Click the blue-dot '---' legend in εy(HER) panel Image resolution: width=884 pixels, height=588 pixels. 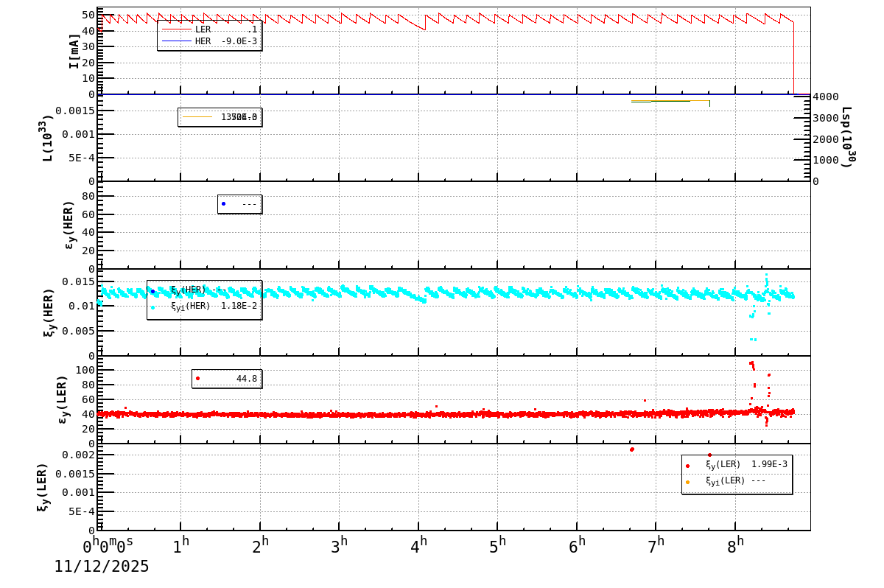click(239, 204)
